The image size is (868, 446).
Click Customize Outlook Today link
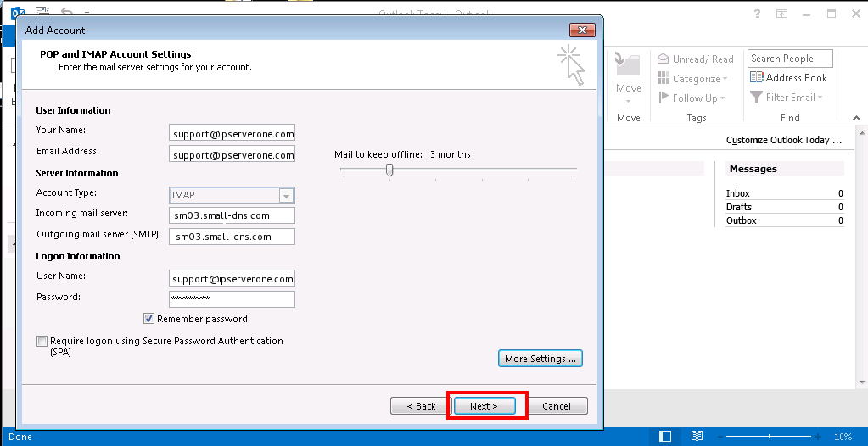click(784, 140)
